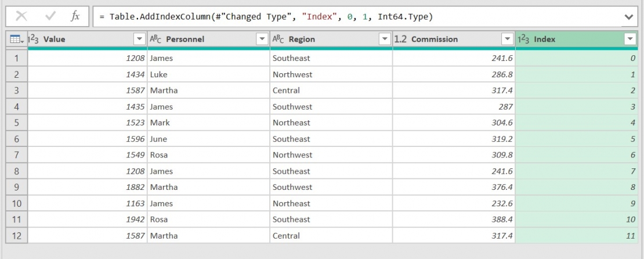644x259 pixels.
Task: Open the table menu icon in header corner
Action: (16, 39)
